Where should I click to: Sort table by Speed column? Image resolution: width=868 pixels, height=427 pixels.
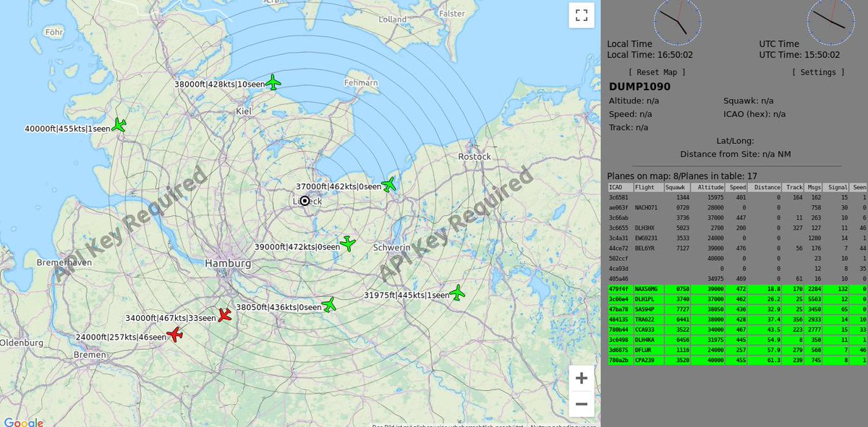(x=737, y=187)
